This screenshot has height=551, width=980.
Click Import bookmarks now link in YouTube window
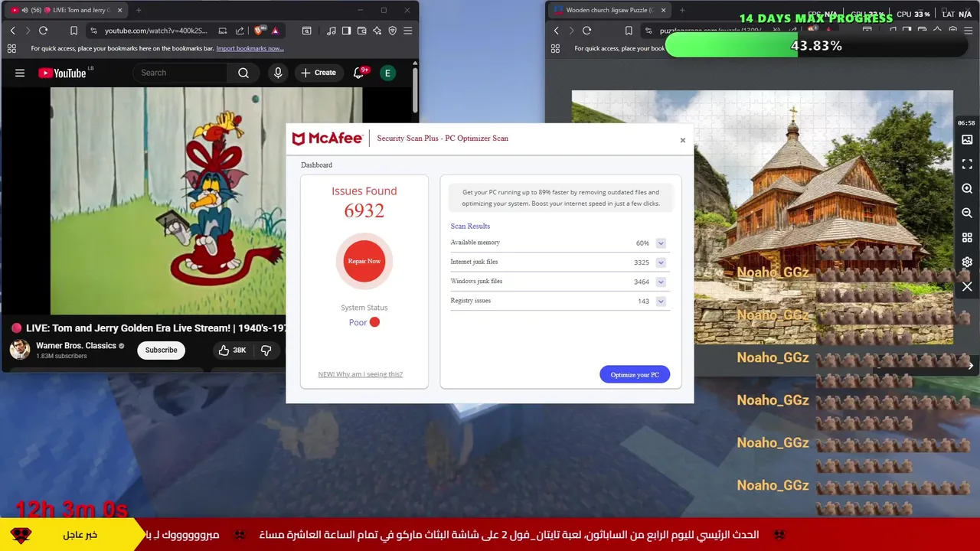[x=250, y=48]
